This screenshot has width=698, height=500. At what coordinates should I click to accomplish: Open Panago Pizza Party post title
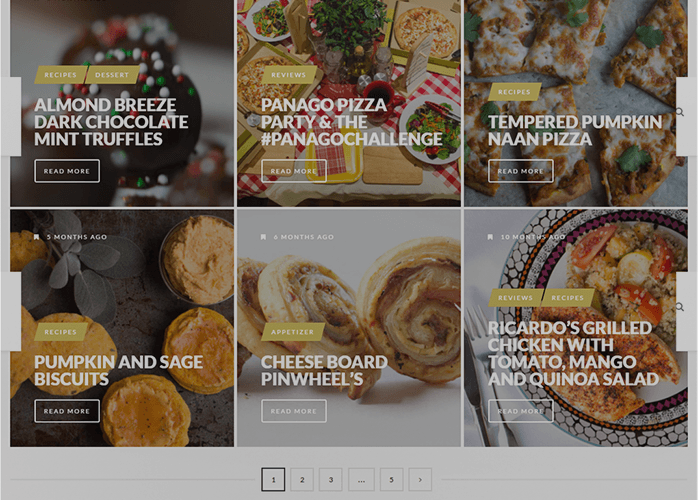pyautogui.click(x=352, y=122)
